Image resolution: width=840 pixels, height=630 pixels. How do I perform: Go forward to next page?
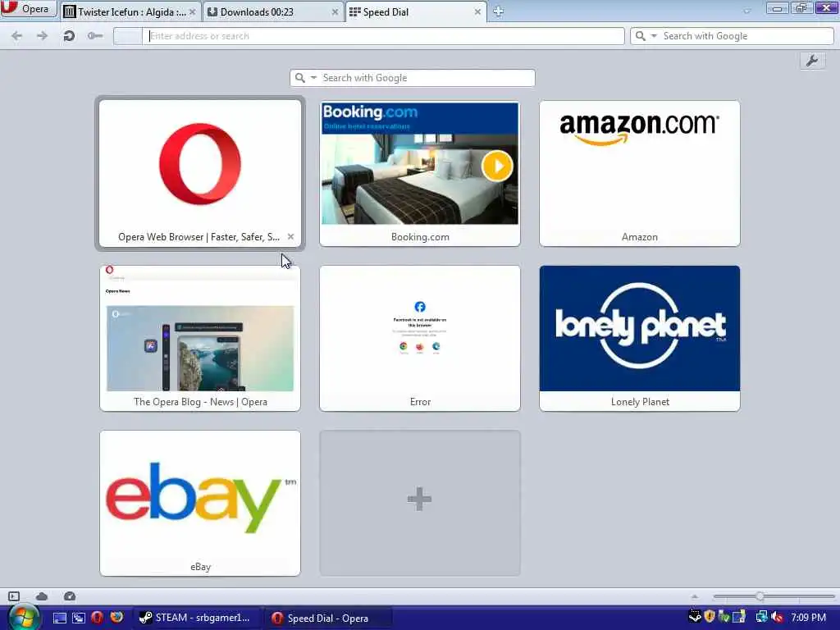42,36
